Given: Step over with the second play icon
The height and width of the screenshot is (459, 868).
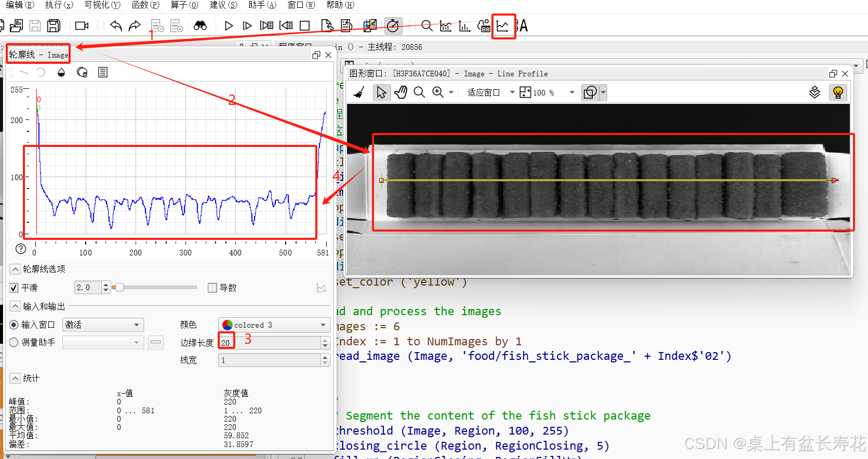Looking at the screenshot, I should [x=247, y=25].
